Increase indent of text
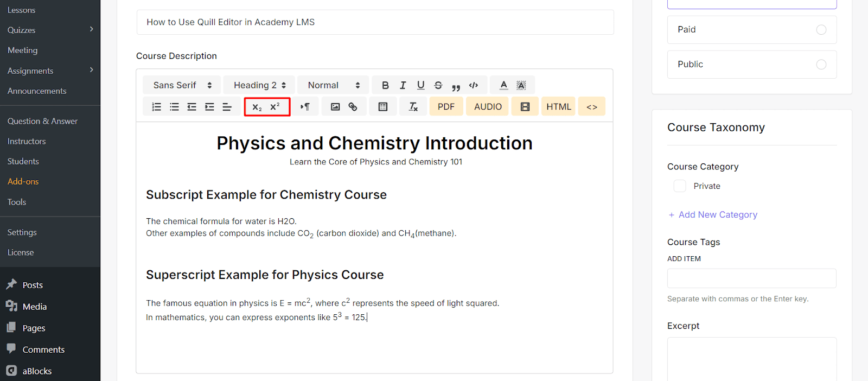Image resolution: width=868 pixels, height=381 pixels. [209, 107]
